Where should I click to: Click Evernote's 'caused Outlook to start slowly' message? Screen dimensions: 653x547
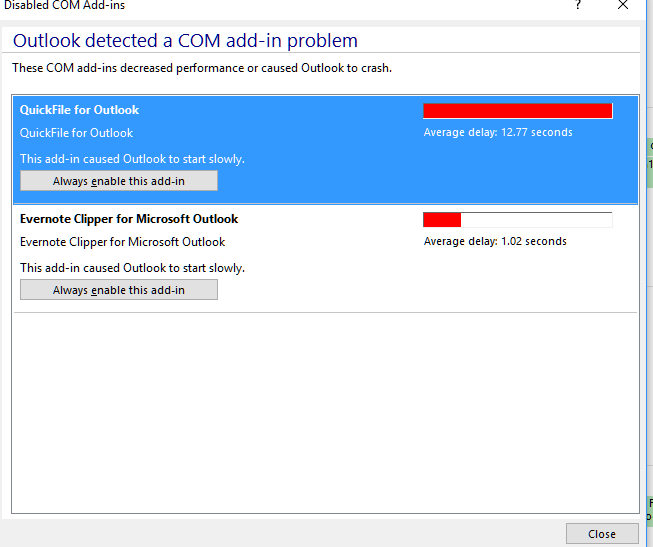tap(132, 268)
